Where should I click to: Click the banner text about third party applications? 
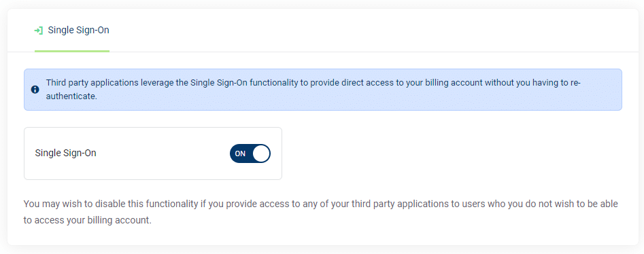click(313, 90)
